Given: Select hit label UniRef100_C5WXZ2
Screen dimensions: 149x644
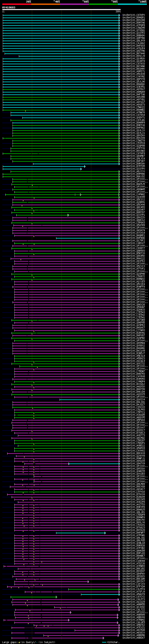Looking at the screenshot, I should coord(133,107).
